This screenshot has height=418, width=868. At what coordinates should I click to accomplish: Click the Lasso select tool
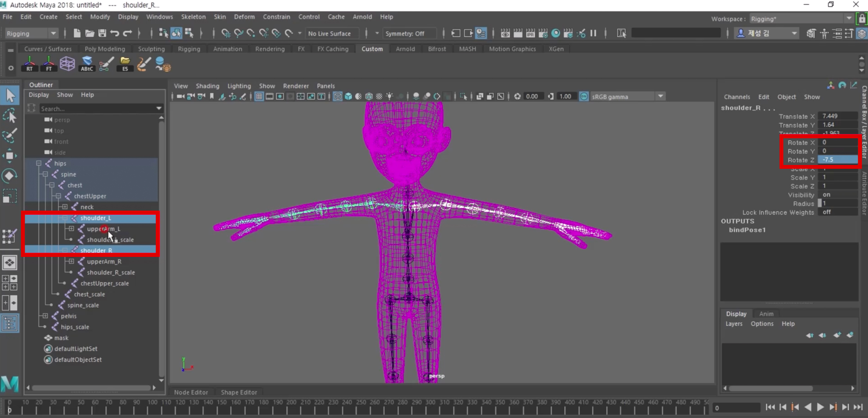tap(9, 116)
